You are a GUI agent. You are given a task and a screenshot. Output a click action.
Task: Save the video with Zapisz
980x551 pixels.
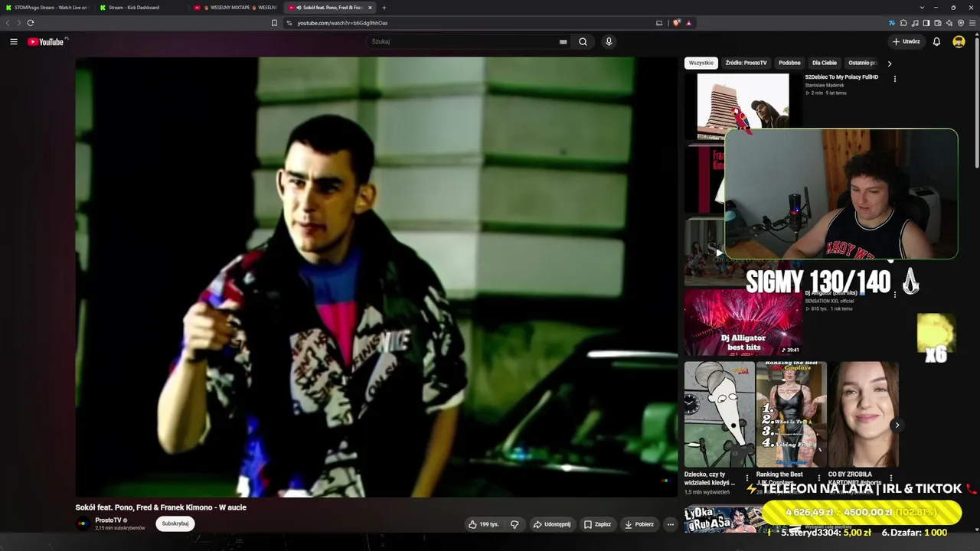click(x=597, y=524)
